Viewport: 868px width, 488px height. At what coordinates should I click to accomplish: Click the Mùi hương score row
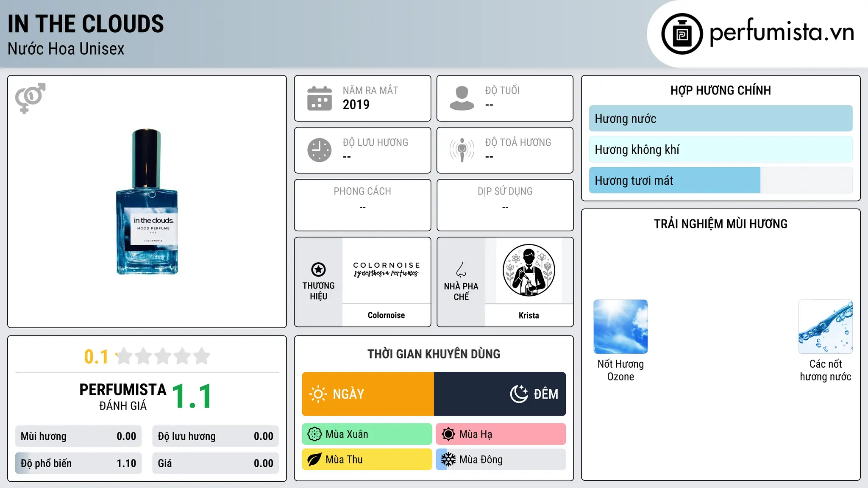pyautogui.click(x=78, y=436)
